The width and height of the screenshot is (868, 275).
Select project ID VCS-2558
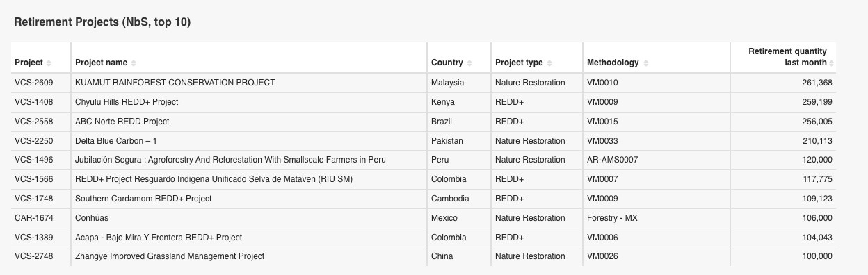pos(34,122)
